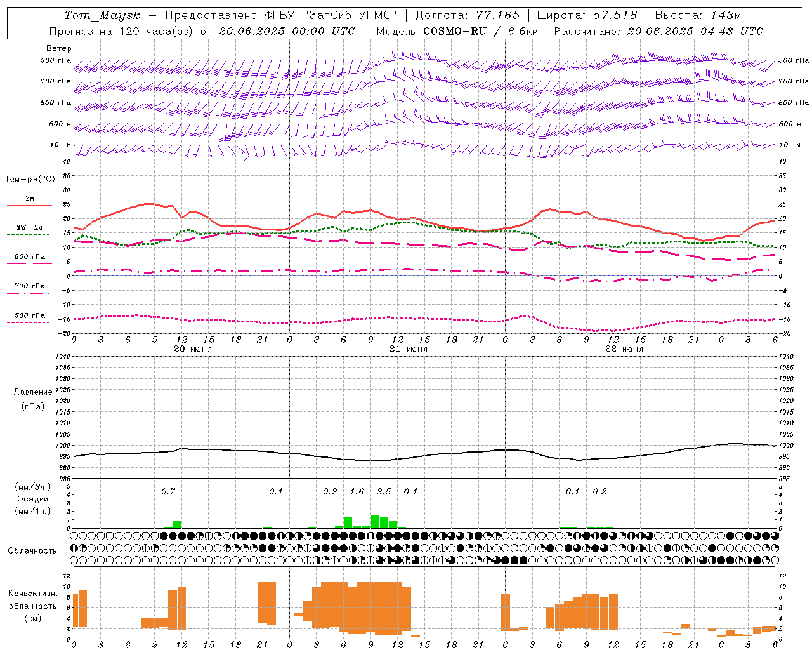Click the station name Tom_Maysk

point(102,15)
